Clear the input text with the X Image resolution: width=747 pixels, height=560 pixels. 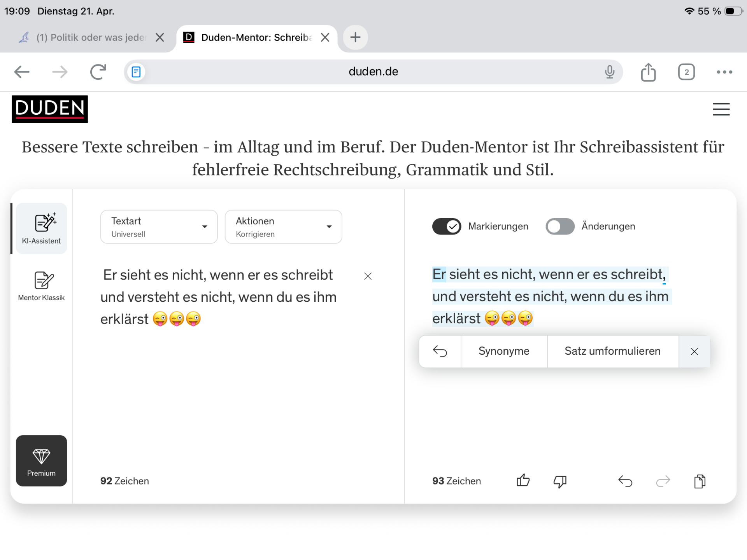(368, 276)
